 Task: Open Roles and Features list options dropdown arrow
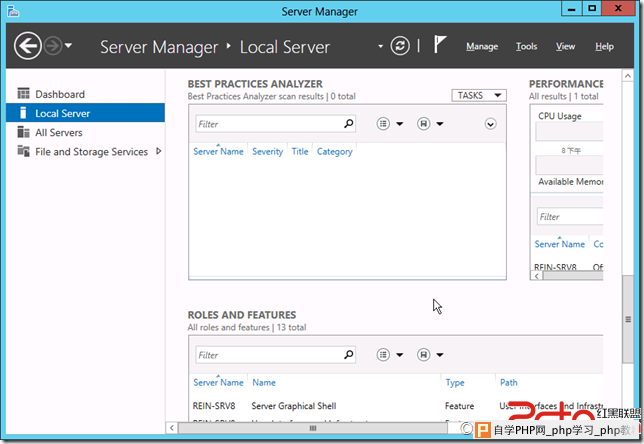tap(400, 354)
